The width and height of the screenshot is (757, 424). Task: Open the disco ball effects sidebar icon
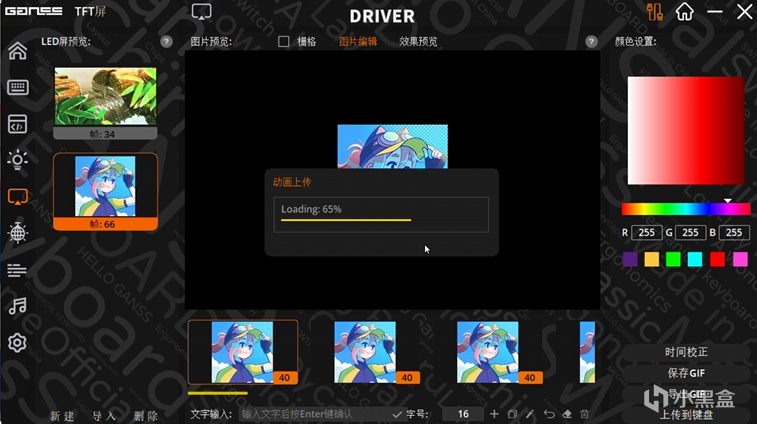click(17, 233)
